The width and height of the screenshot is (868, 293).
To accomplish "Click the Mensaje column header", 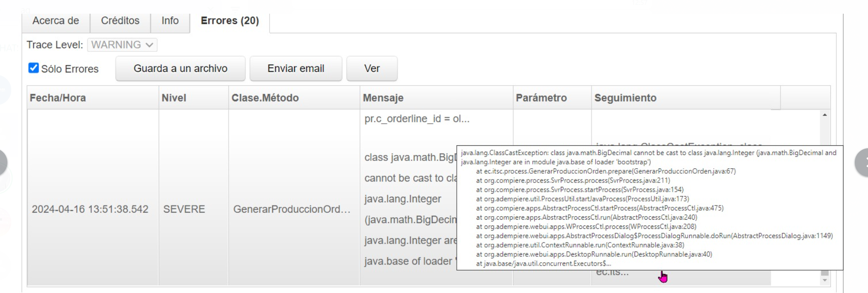I will coord(383,98).
